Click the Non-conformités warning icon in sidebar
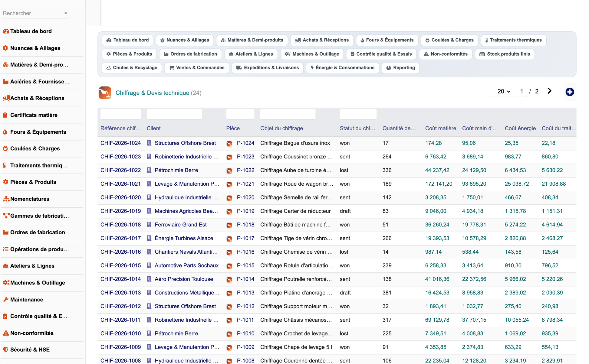The image size is (589, 364). pos(6,333)
